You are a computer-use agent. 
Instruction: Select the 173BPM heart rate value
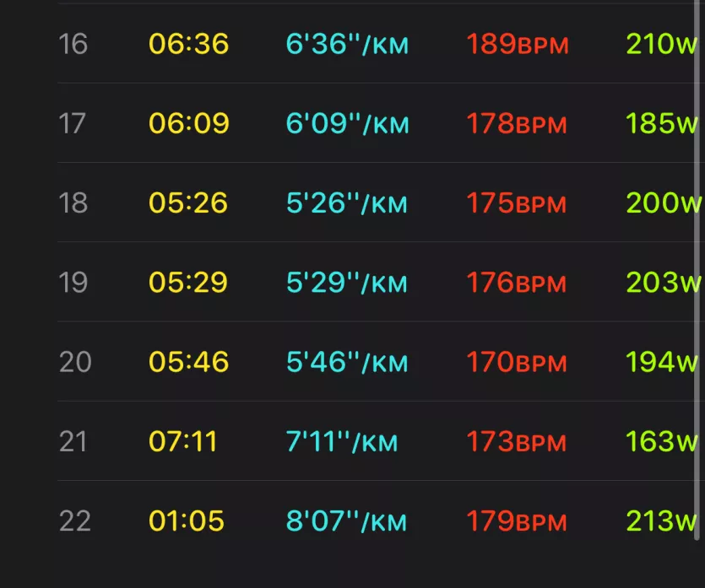(x=517, y=441)
